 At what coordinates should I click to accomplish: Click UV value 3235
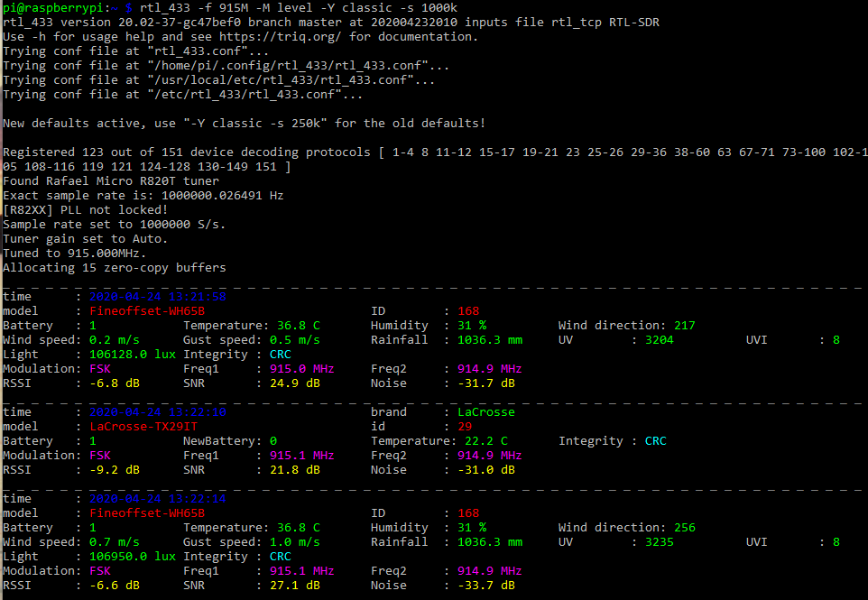coord(660,542)
